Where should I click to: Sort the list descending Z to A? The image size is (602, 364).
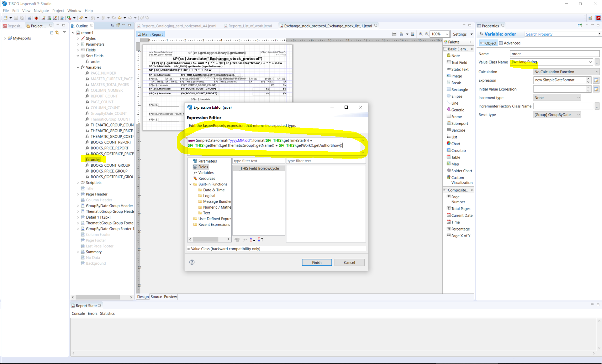(x=260, y=240)
